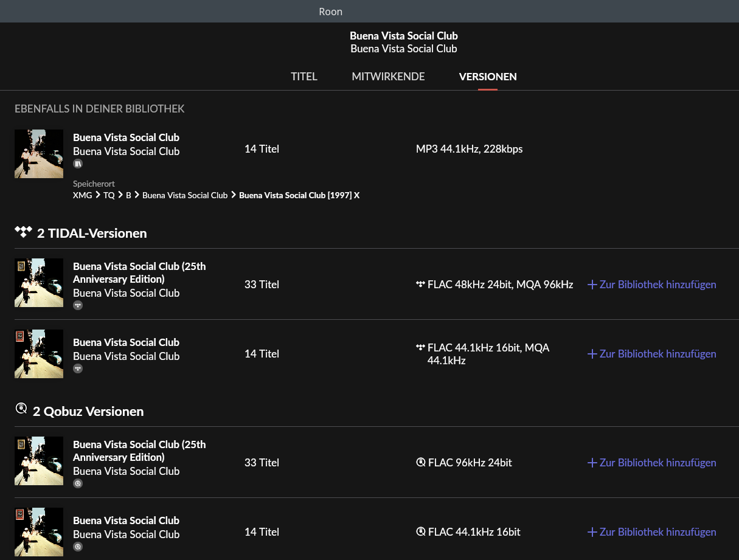
Task: Open Qobuz 14 Titel album cover
Action: 39,532
